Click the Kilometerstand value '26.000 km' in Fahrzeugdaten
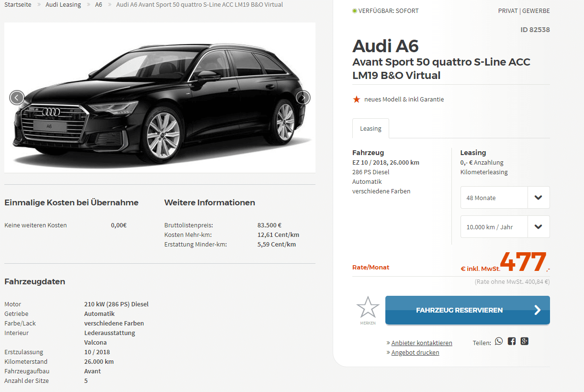 pyautogui.click(x=99, y=361)
